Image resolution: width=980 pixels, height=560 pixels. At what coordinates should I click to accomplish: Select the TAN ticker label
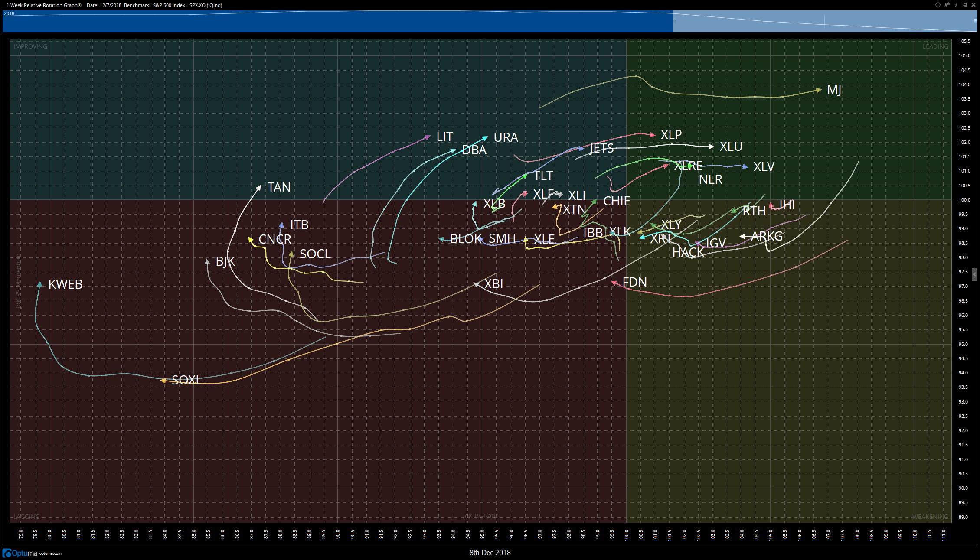pos(279,187)
